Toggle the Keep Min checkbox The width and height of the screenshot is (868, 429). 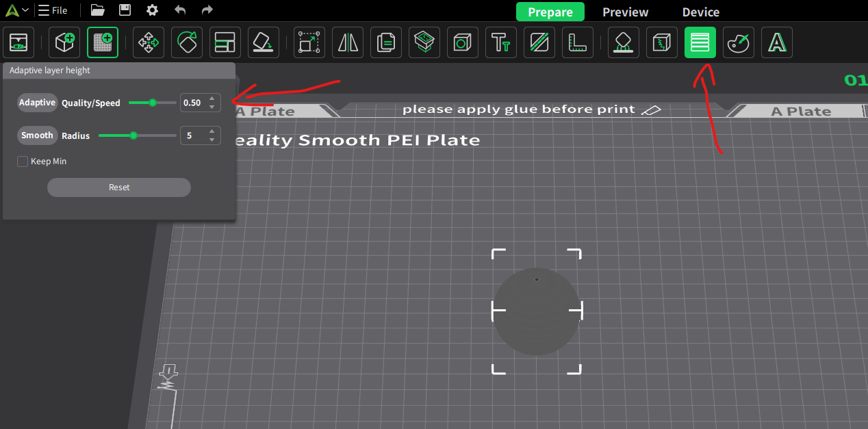(x=23, y=161)
